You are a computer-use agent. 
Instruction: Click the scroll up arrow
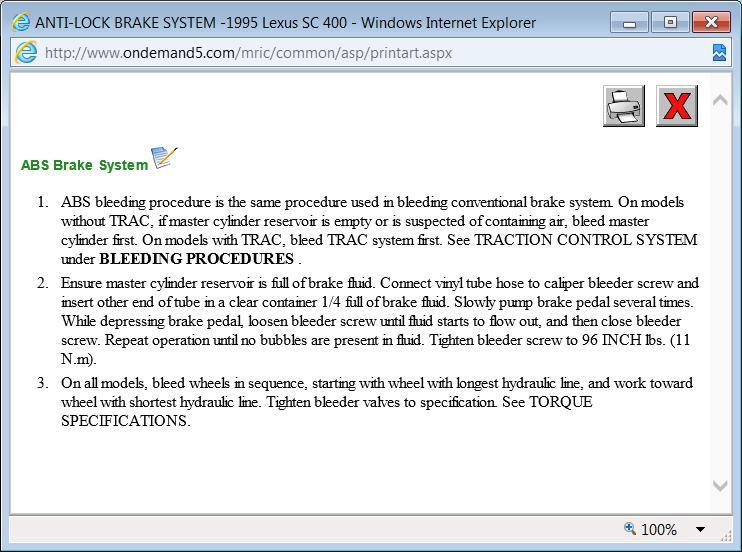click(x=720, y=100)
